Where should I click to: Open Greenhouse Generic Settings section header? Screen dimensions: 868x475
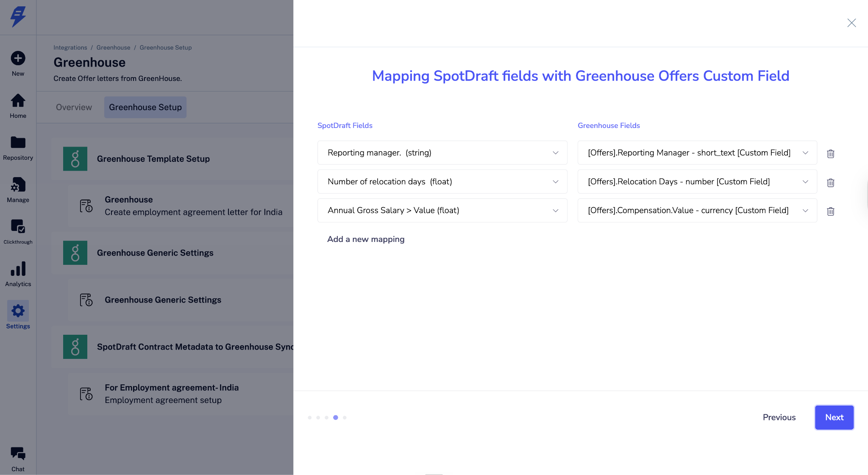(172, 253)
